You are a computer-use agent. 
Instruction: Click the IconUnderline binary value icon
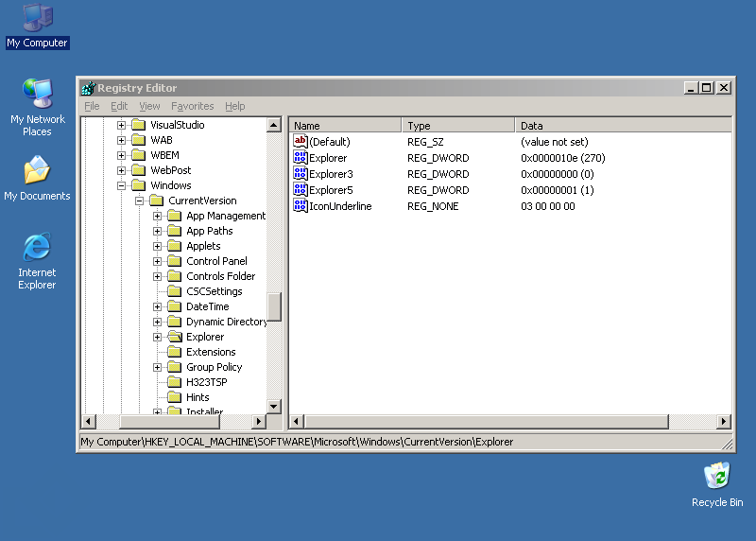(x=300, y=206)
